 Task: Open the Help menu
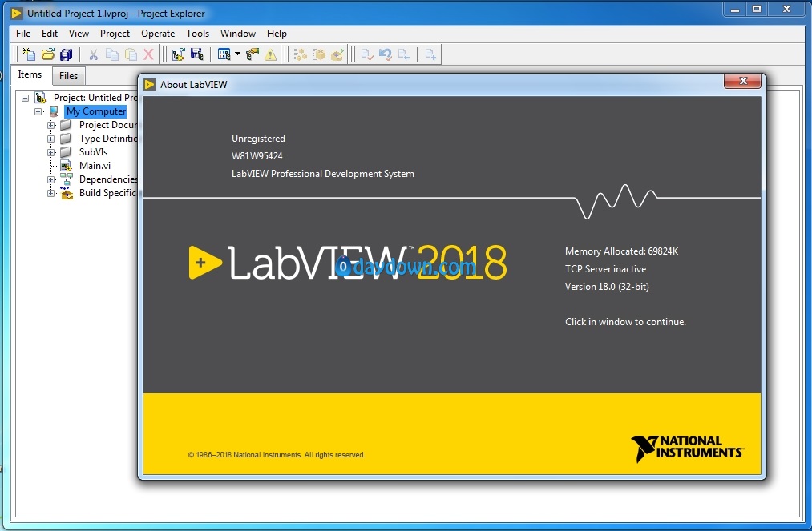[x=277, y=34]
